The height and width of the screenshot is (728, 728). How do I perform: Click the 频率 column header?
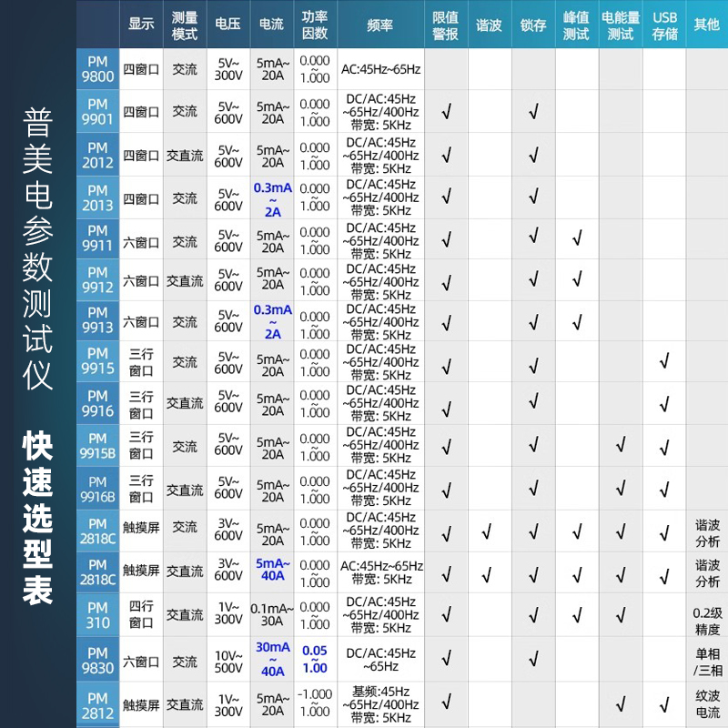click(380, 24)
